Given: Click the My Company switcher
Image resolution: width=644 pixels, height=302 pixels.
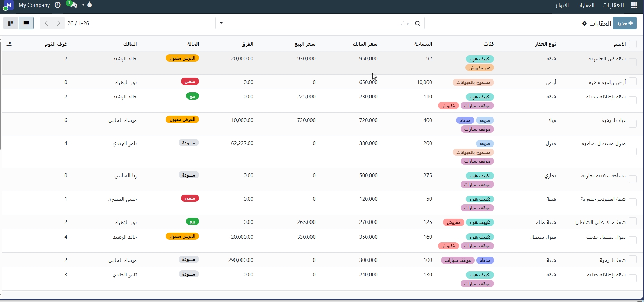Looking at the screenshot, I should (34, 5).
